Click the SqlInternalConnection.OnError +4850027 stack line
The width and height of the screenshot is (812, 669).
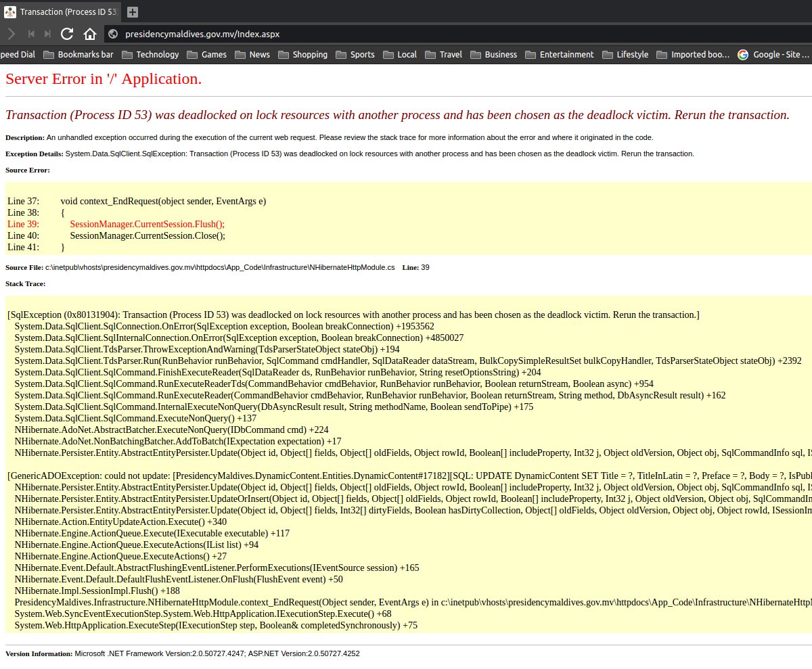click(239, 338)
